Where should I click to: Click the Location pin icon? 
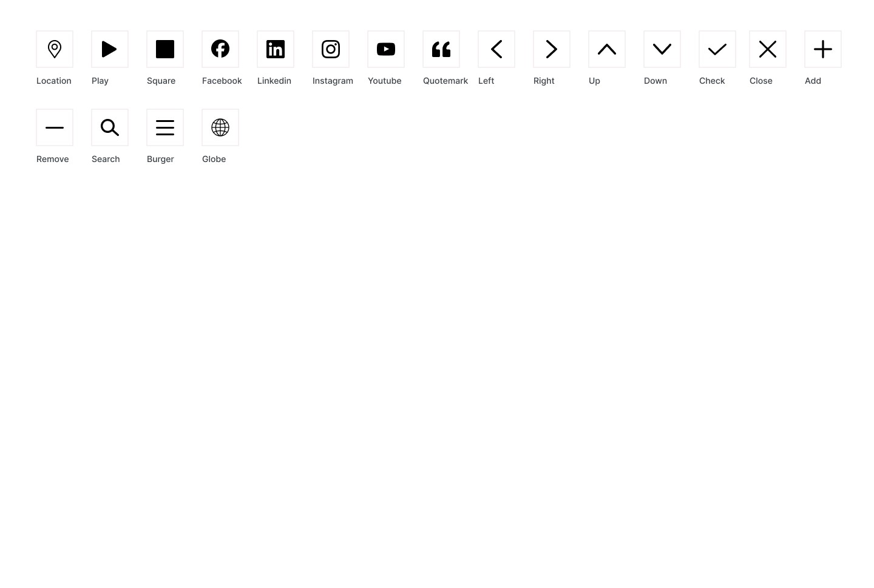55,49
